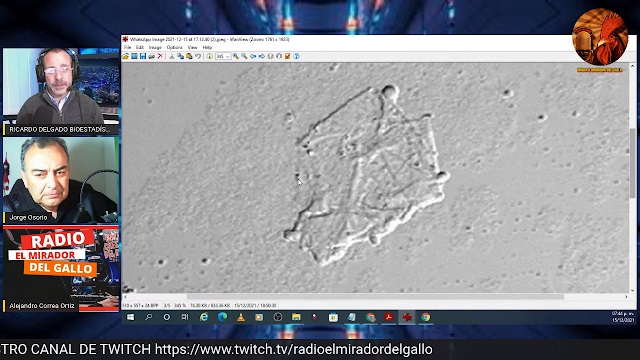640x360 pixels.
Task: Open Internet Explorer from the taskbar
Action: point(204,317)
